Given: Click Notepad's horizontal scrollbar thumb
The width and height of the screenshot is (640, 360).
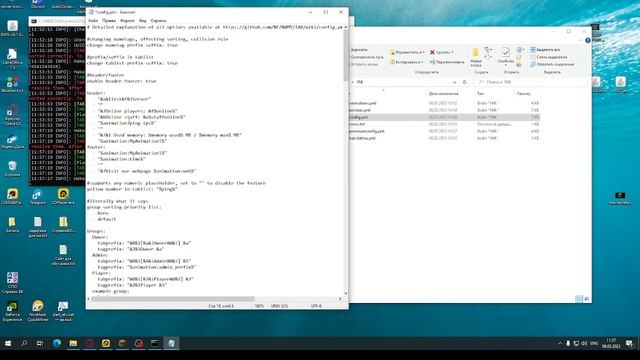Looking at the screenshot, I should click(172, 299).
